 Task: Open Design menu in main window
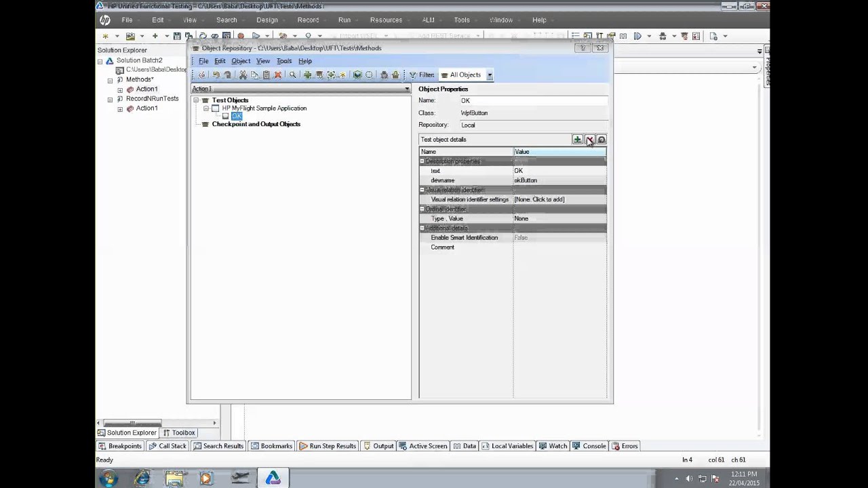tap(267, 20)
